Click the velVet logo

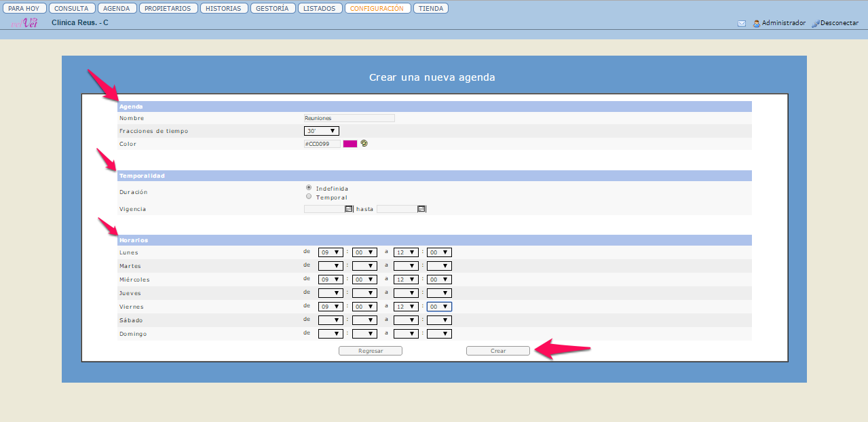(x=24, y=23)
